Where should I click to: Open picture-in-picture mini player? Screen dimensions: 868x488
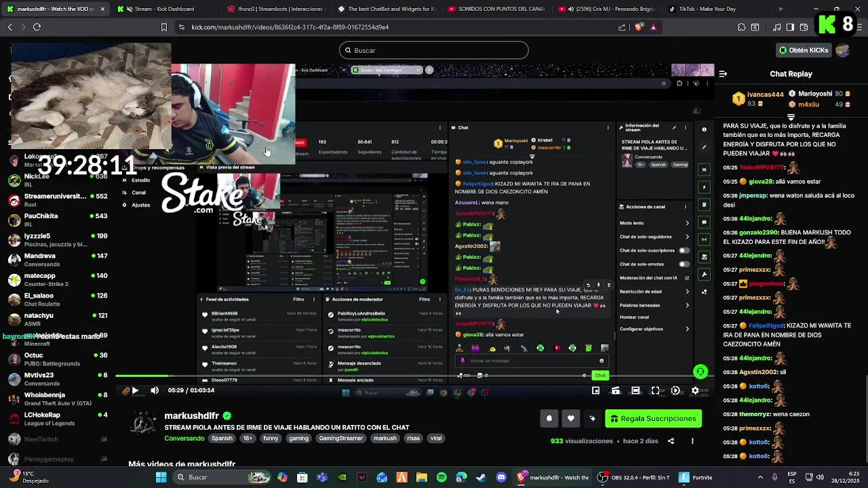[596, 390]
